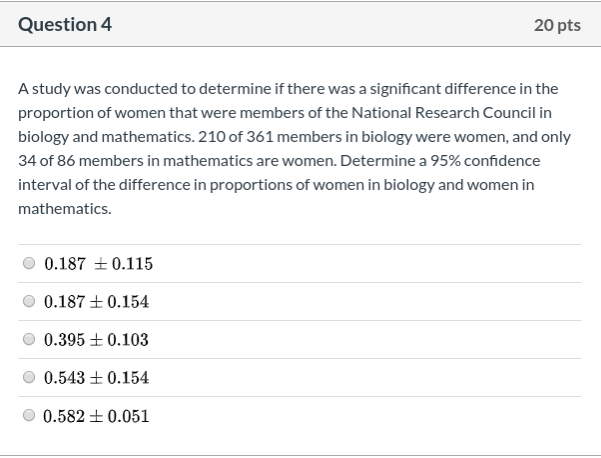Select the 0.582 ± 0.051 radio button

[29, 416]
